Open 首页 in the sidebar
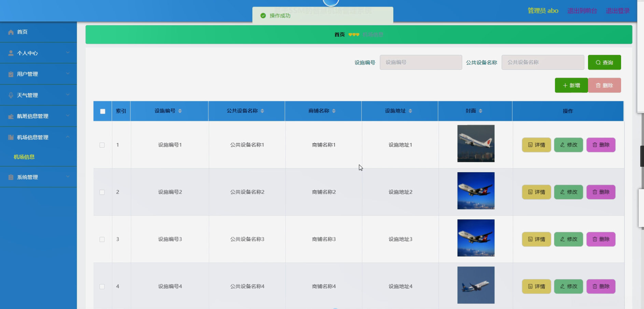 (x=38, y=32)
